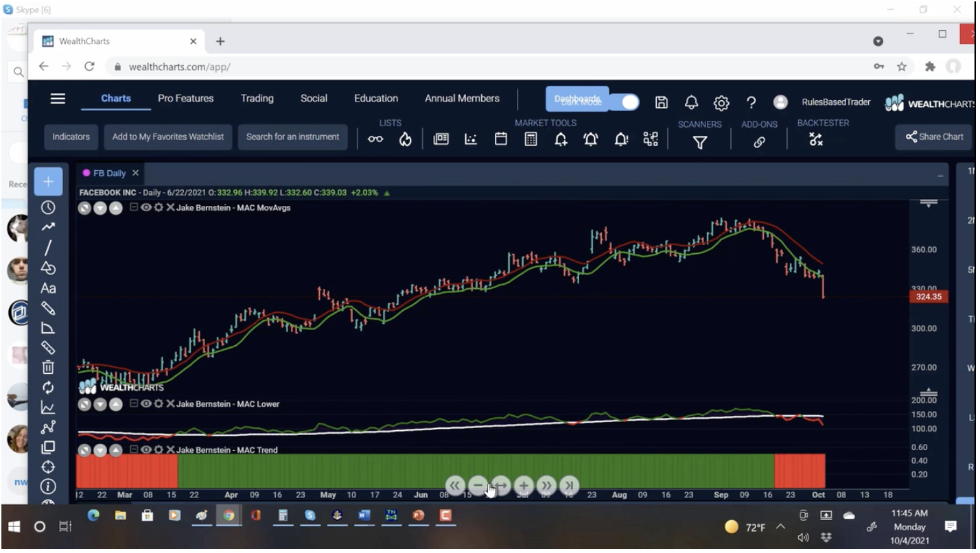Close the FB Daily chart tab
Screen dimensions: 980x553
point(136,173)
